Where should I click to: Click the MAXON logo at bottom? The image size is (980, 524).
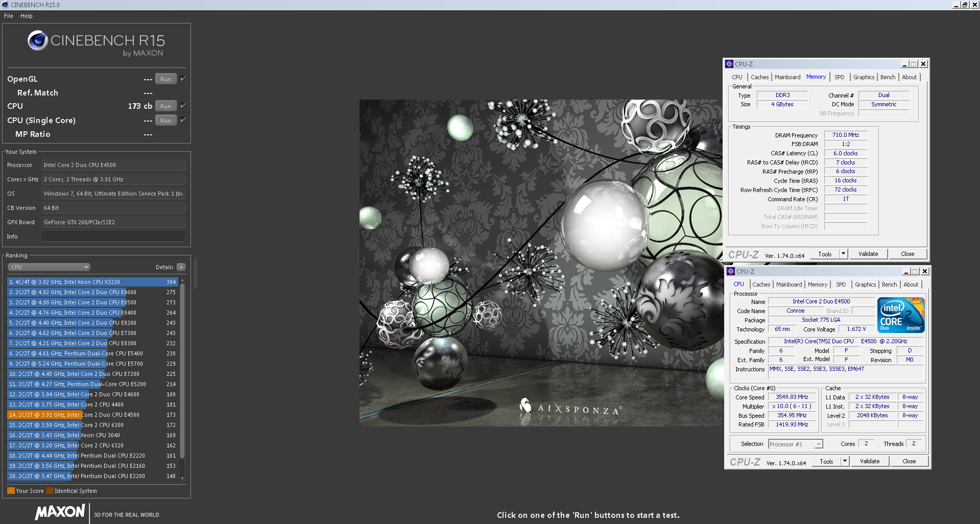click(60, 512)
